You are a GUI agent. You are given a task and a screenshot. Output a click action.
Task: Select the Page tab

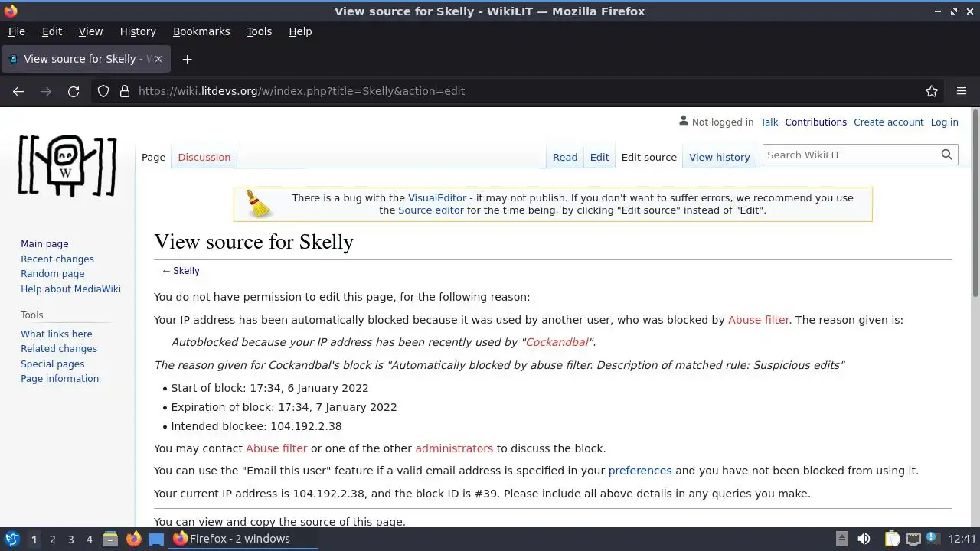pos(153,157)
